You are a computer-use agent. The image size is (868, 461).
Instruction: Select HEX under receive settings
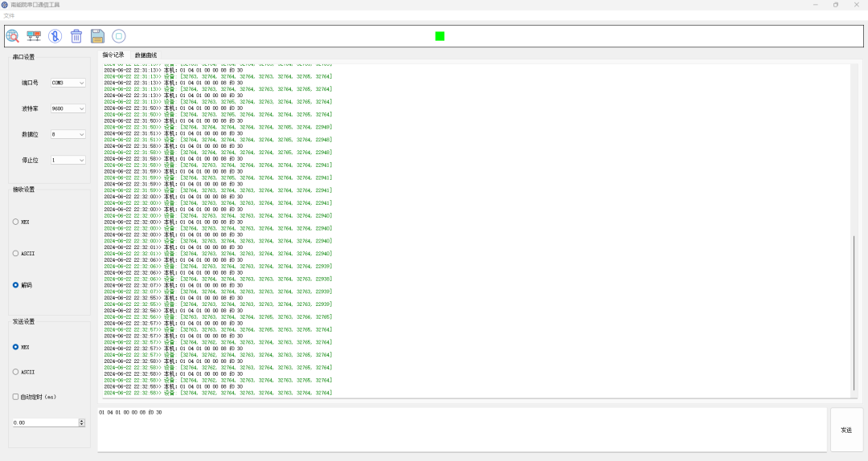[x=16, y=222]
